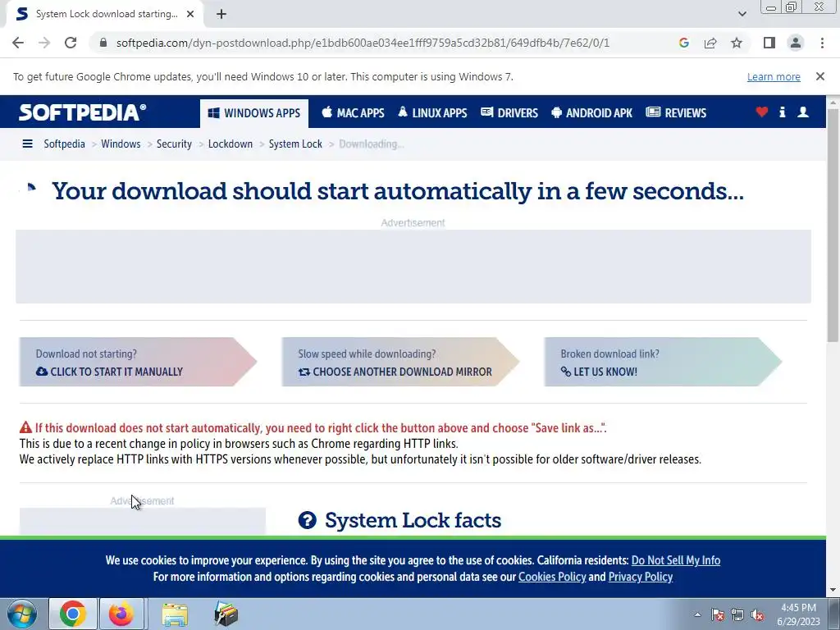Choose another download mirror
Image resolution: width=840 pixels, height=630 pixels.
coord(400,362)
